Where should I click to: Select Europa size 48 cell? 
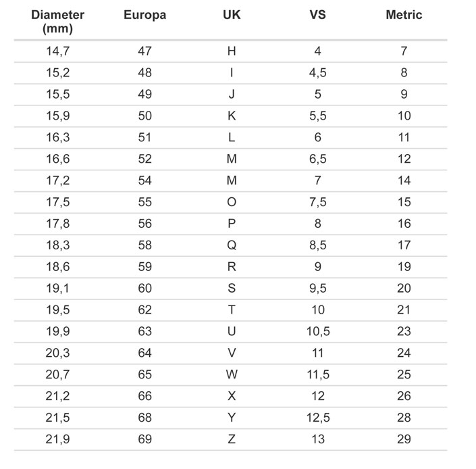click(x=144, y=72)
